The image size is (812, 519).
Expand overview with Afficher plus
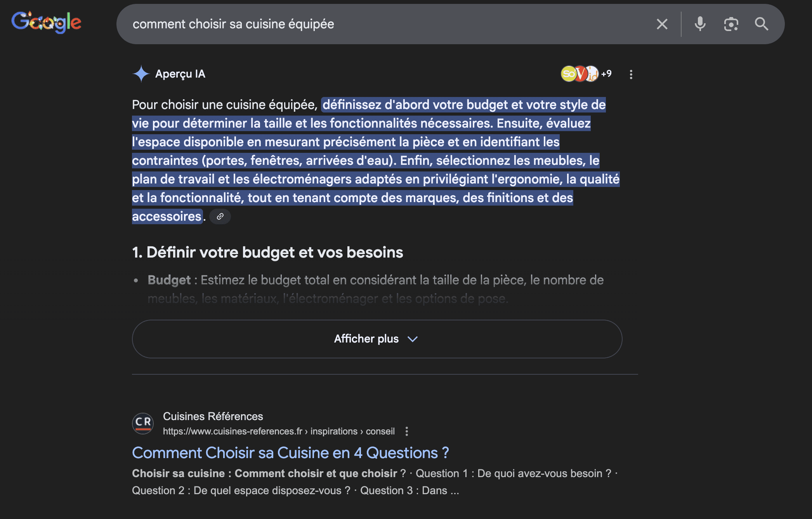tap(366, 339)
